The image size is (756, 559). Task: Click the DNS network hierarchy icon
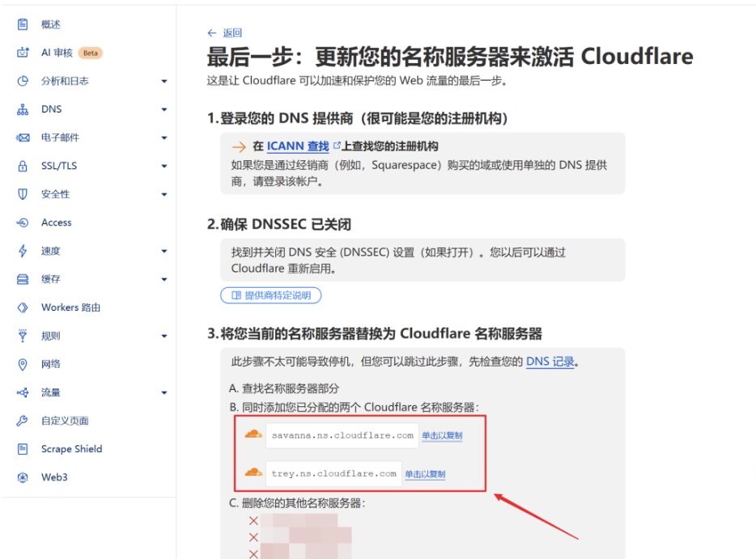[23, 109]
